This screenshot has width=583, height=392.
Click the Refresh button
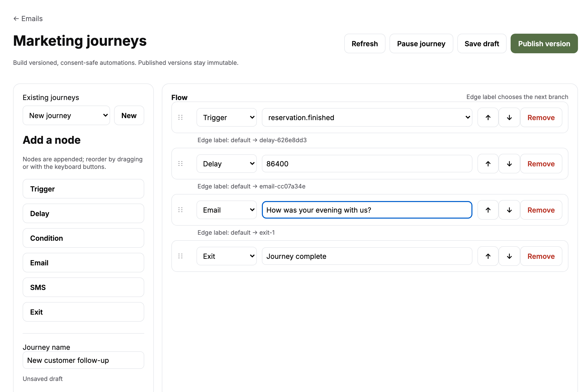point(365,43)
